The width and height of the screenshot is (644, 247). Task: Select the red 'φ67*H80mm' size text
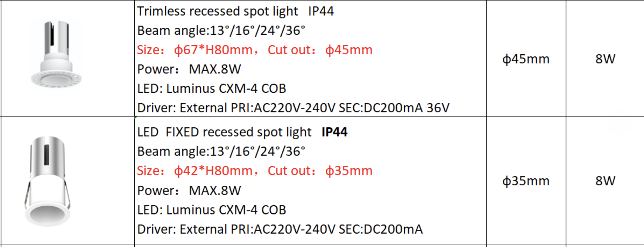213,50
